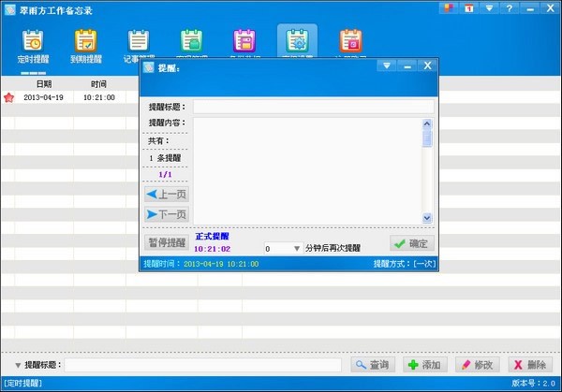Open the minutes-later snooze combo box
Screen dimensions: 562x392
[283, 249]
